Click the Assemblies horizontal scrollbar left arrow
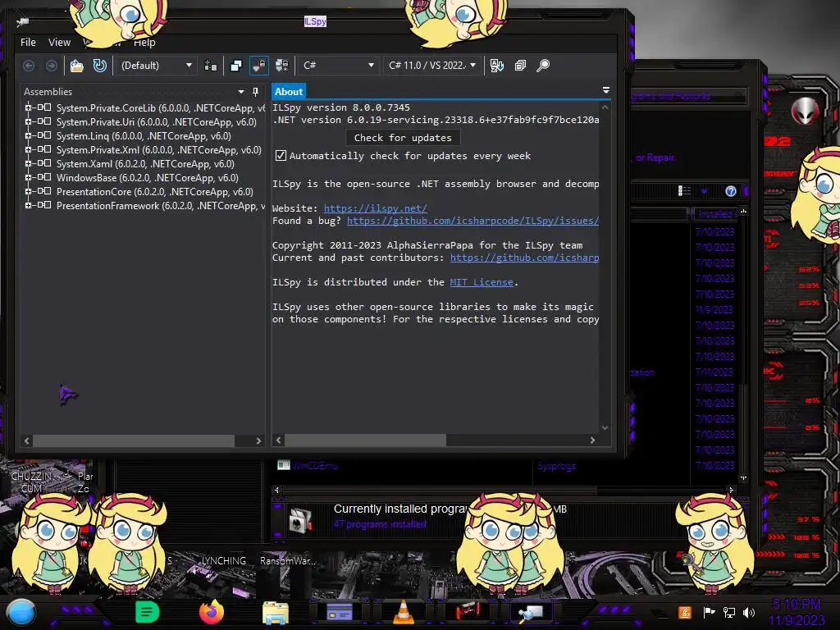 [27, 441]
